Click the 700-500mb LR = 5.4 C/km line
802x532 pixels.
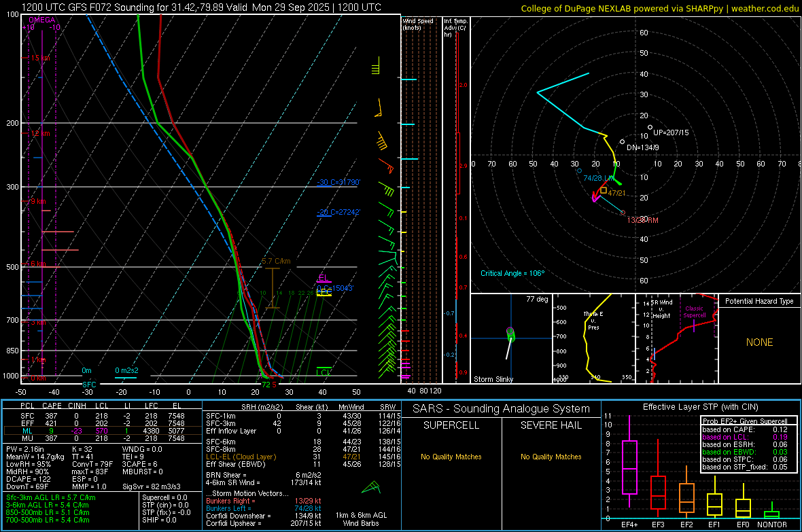tap(48, 520)
